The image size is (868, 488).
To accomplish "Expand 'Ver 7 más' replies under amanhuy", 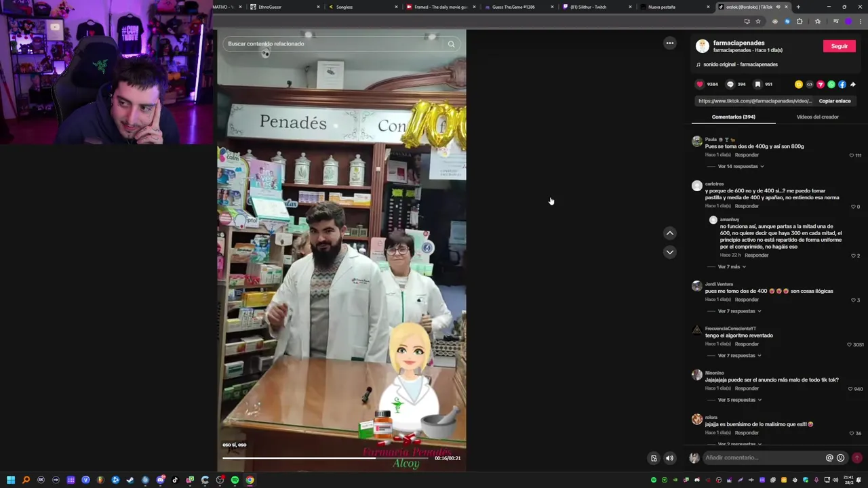I will [x=732, y=266].
